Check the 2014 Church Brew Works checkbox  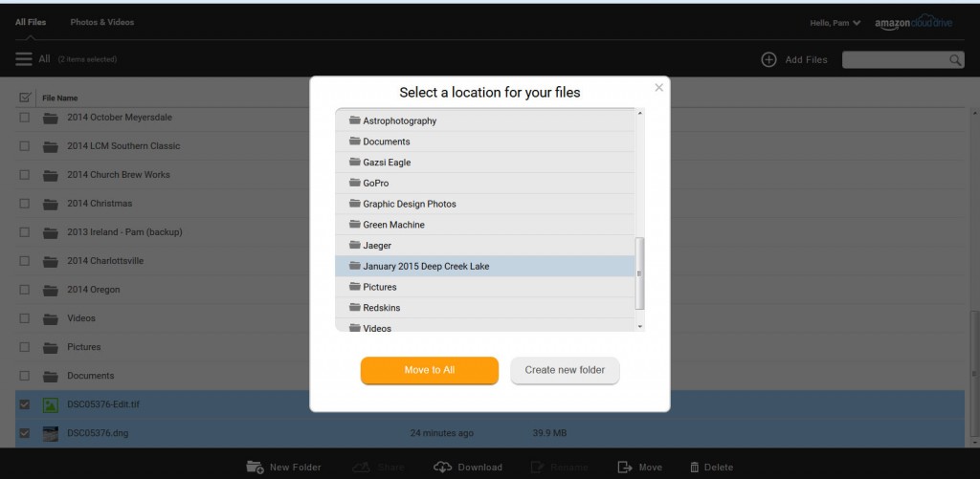(x=24, y=175)
